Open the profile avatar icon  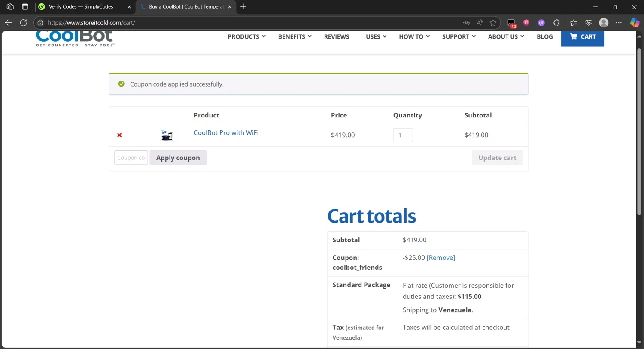tap(604, 23)
